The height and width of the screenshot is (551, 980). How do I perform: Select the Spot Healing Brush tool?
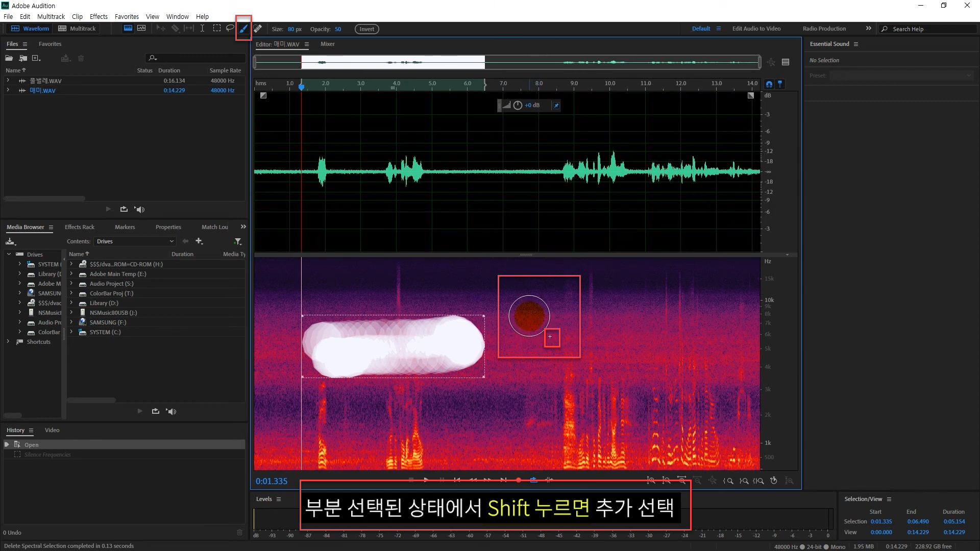point(258,29)
